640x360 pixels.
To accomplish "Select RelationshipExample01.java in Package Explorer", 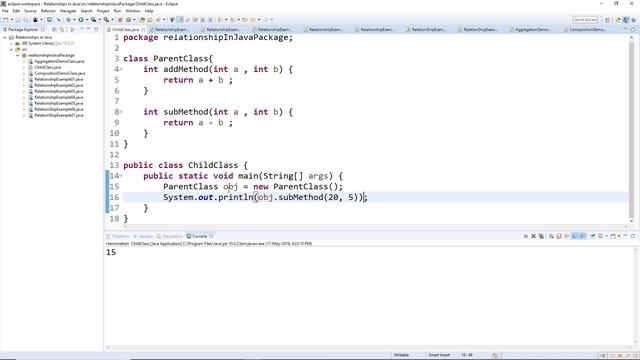I will [58, 79].
